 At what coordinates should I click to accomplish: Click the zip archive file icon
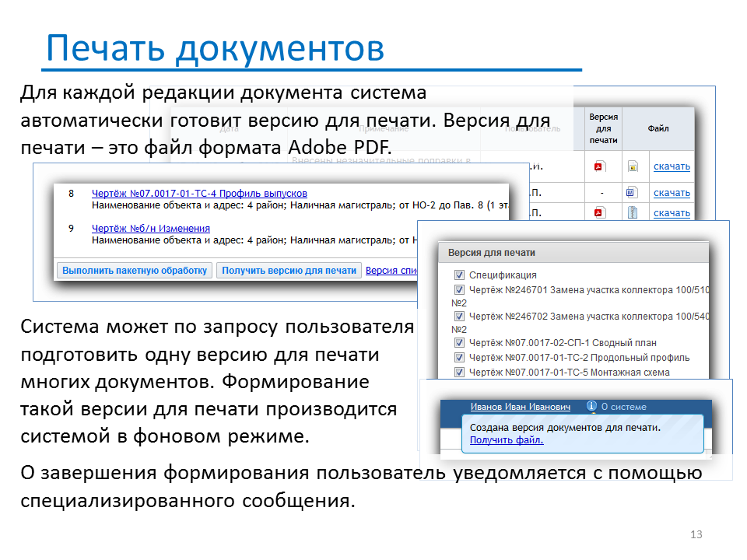coord(632,212)
